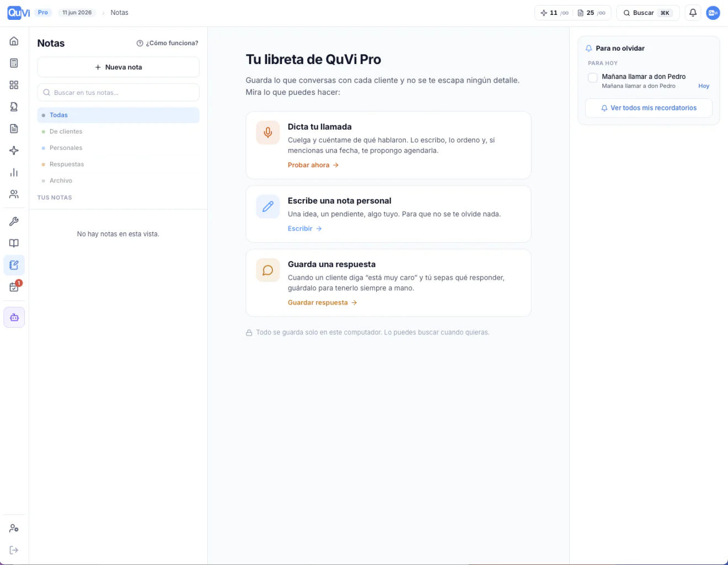
Task: Click the No hay notas en esta vista text
Action: [118, 234]
